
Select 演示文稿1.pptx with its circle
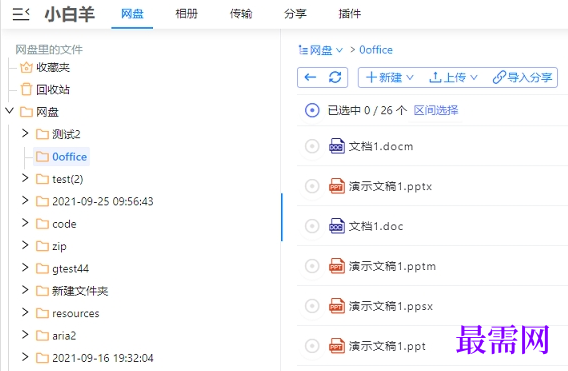click(x=312, y=186)
